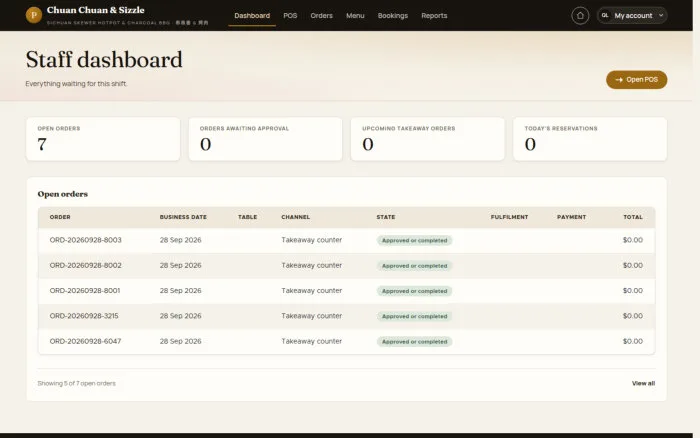Viewport: 700px width, 438px height.
Task: Open the POS menu item
Action: (290, 16)
